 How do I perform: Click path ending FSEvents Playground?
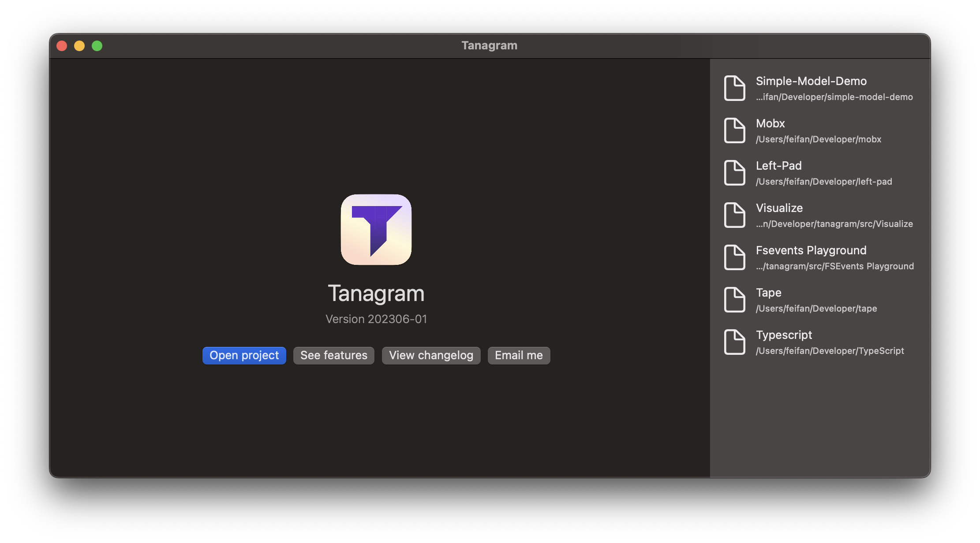835,266
